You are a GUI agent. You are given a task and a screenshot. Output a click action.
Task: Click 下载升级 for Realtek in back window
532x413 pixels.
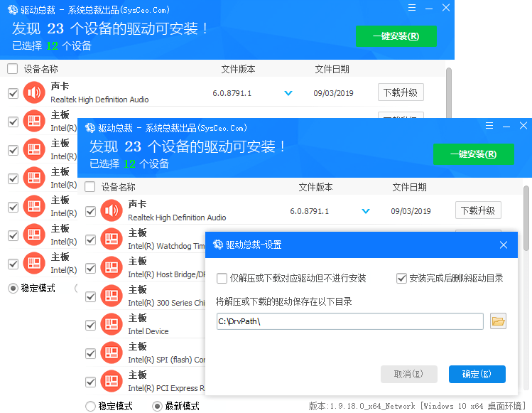pyautogui.click(x=401, y=92)
